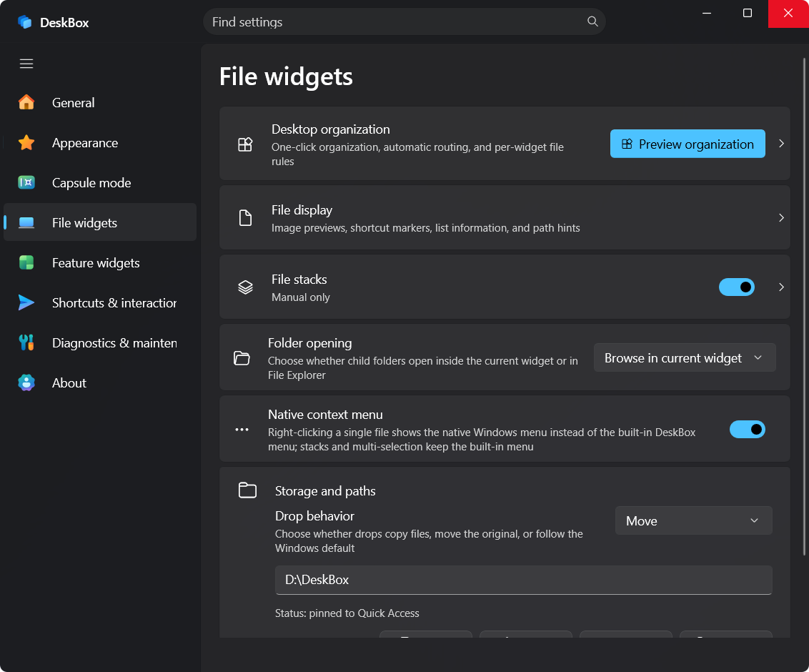This screenshot has width=809, height=672.
Task: Click the File stacks layers icon
Action: 245,287
